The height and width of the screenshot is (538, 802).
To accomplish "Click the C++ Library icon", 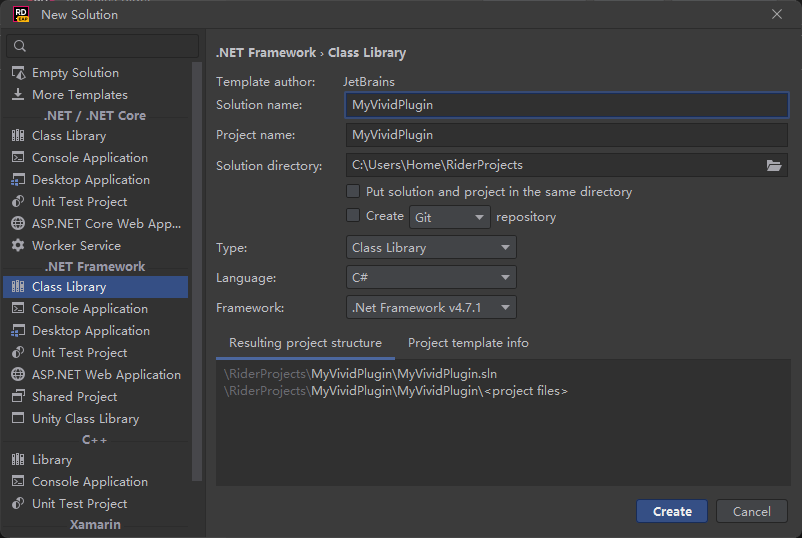I will (x=18, y=459).
